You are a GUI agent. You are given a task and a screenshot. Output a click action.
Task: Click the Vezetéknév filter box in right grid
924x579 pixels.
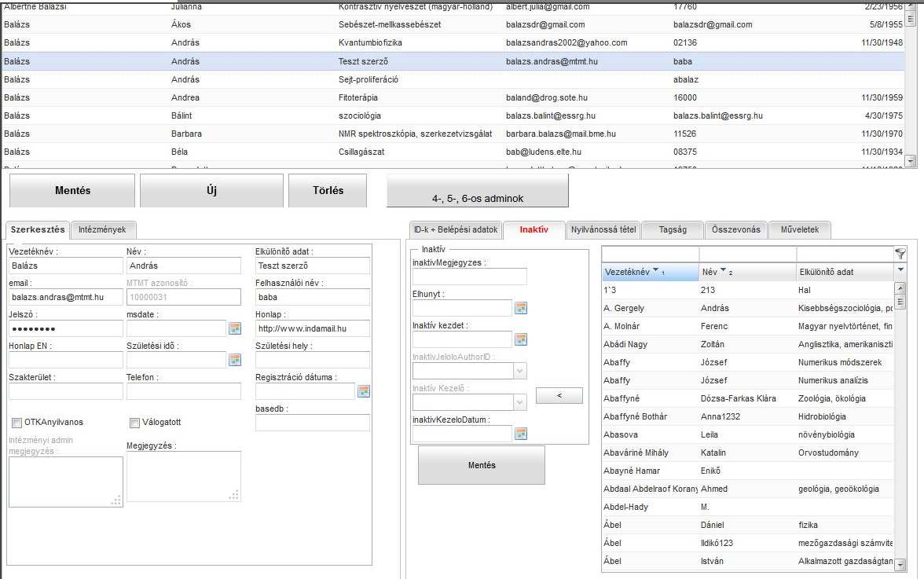coord(650,254)
